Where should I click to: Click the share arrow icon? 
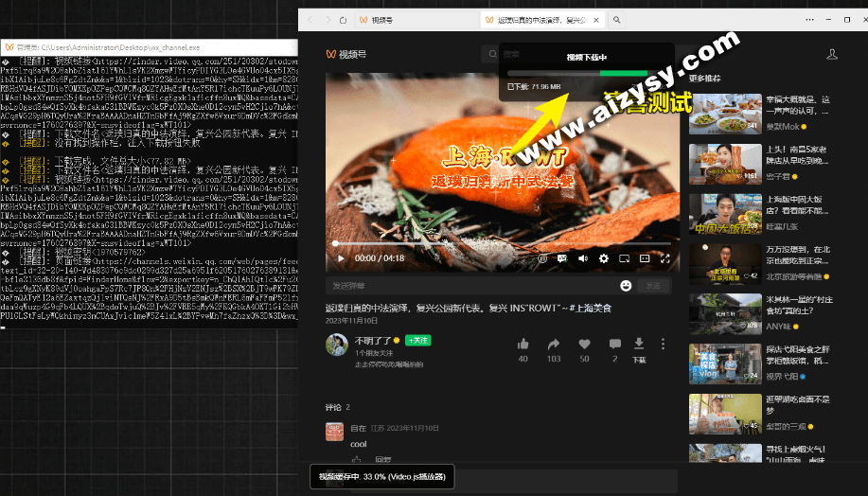pyautogui.click(x=554, y=343)
